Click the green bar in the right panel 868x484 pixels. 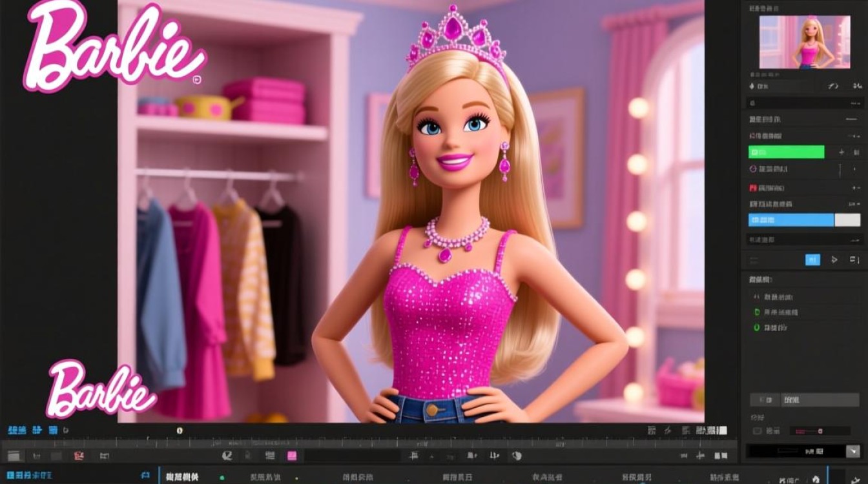786,152
